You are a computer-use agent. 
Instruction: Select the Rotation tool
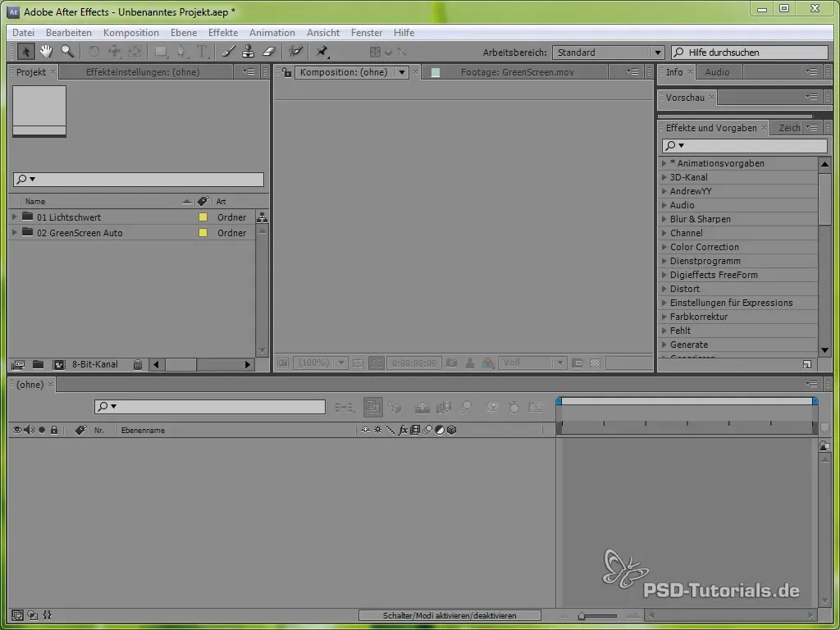pyautogui.click(x=94, y=52)
